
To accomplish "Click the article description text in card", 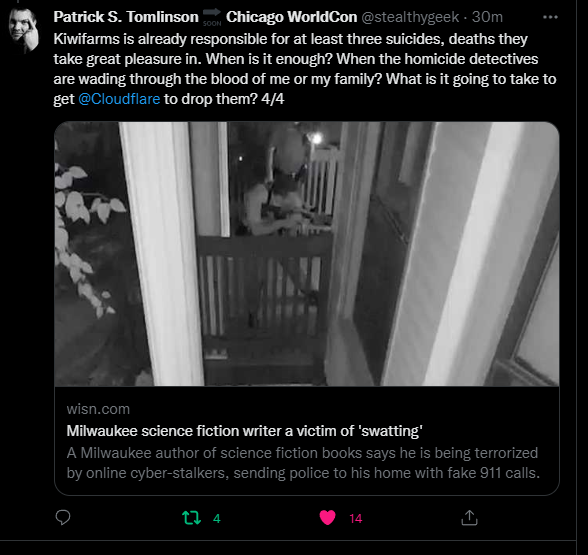I will click(x=303, y=463).
